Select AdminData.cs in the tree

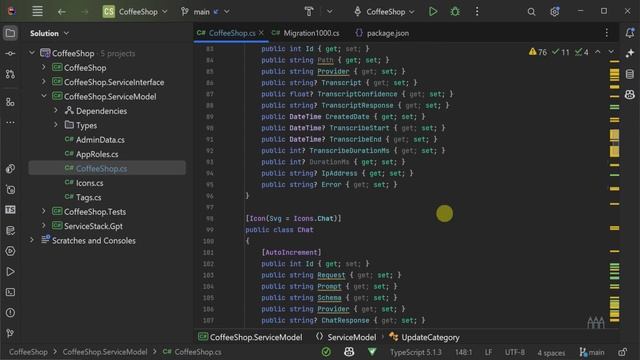coord(100,140)
